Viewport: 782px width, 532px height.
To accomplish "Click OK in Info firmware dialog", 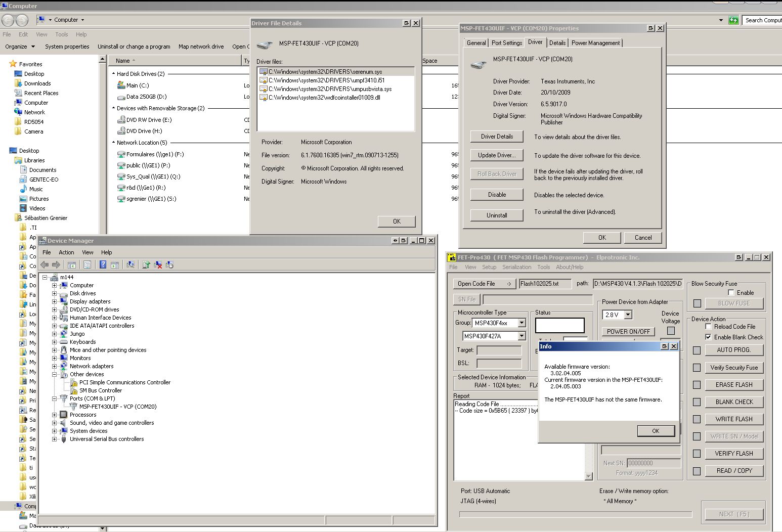I will click(656, 431).
